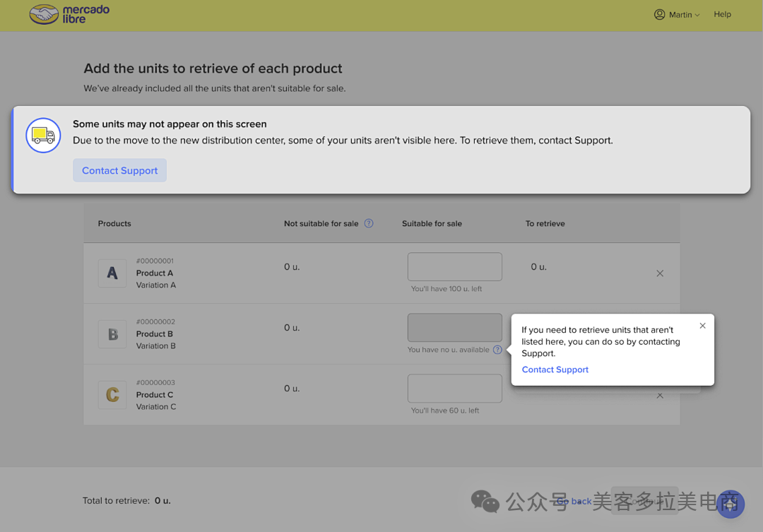Click the yellow delivery truck icon in the notice
Image resolution: width=763 pixels, height=532 pixels.
[43, 136]
